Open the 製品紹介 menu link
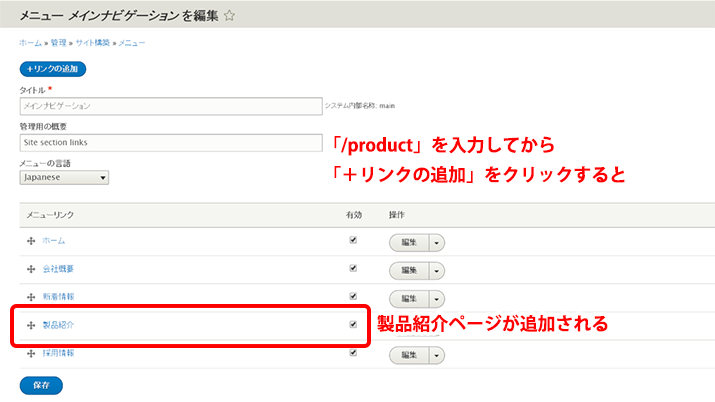Image resolution: width=715 pixels, height=402 pixels. point(58,325)
